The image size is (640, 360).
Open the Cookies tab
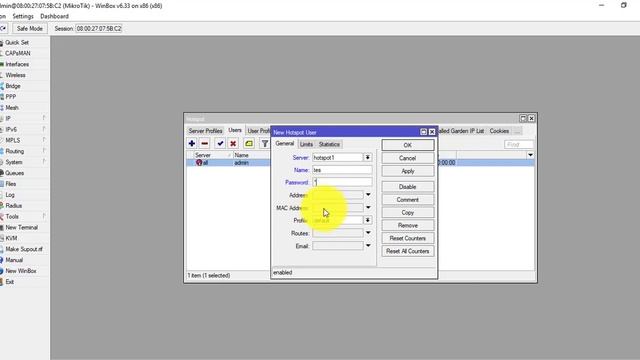pyautogui.click(x=499, y=131)
